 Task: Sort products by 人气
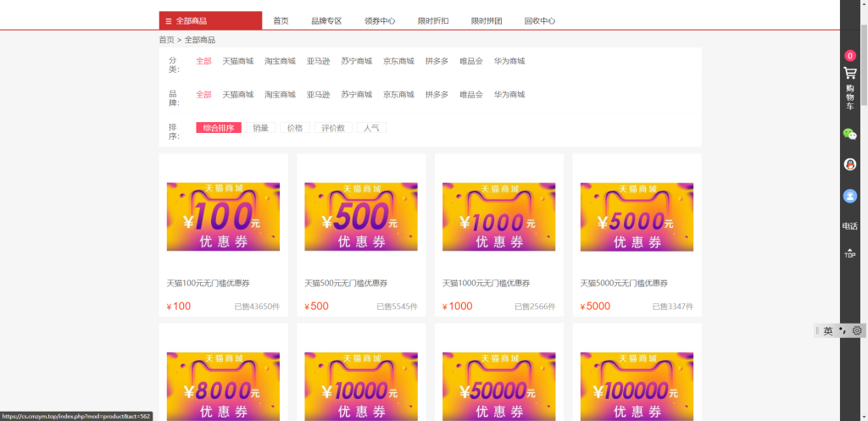[x=371, y=128]
